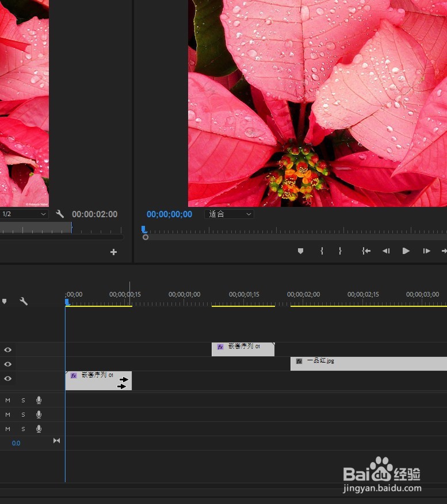Enable voice-over record on first audio track

[x=39, y=400]
